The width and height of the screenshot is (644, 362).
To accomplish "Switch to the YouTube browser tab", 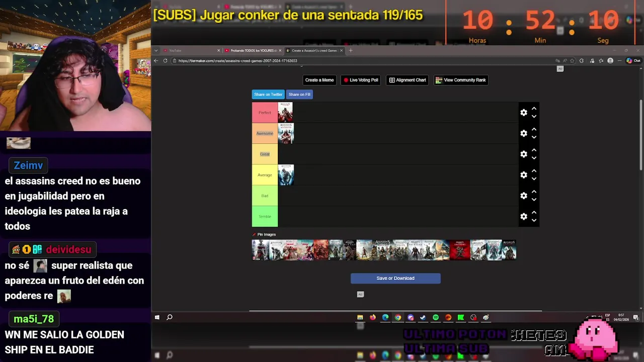I will click(x=191, y=50).
